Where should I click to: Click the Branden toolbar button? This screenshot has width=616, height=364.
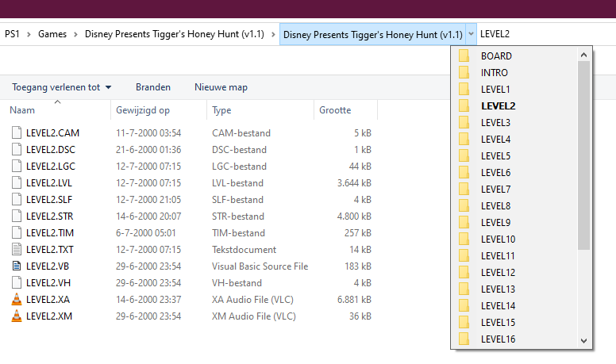click(x=153, y=87)
